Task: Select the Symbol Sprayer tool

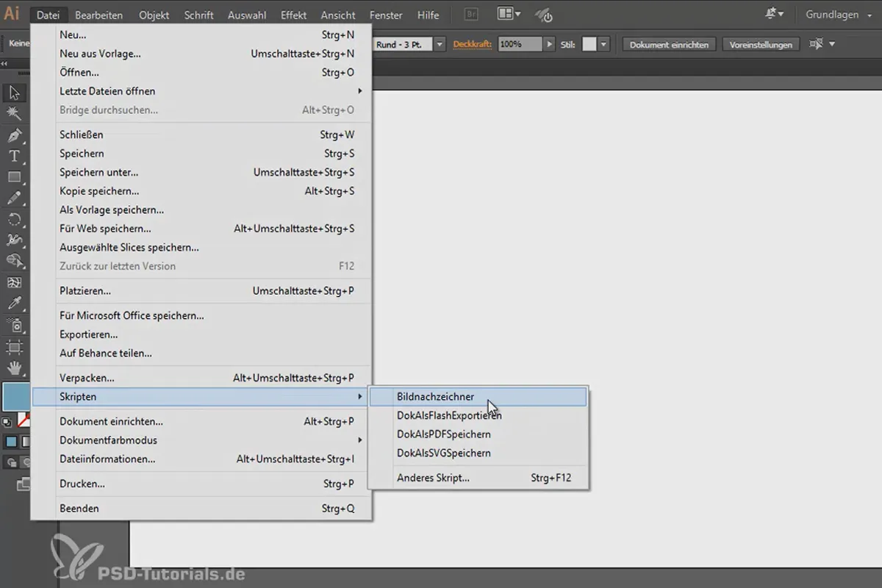Action: click(14, 325)
